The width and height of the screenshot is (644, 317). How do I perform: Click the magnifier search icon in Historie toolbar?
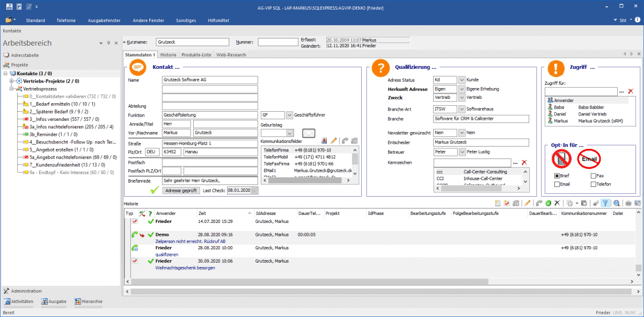click(x=617, y=203)
